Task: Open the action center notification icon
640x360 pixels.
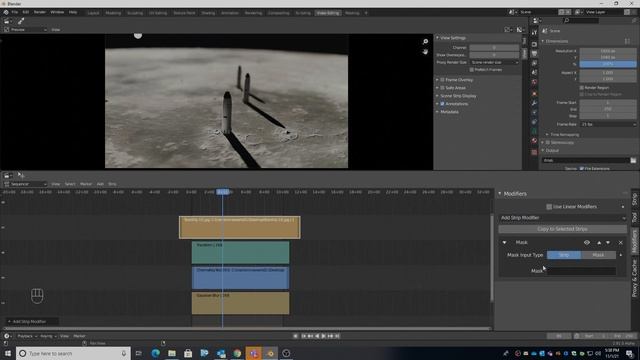Action: click(630, 353)
